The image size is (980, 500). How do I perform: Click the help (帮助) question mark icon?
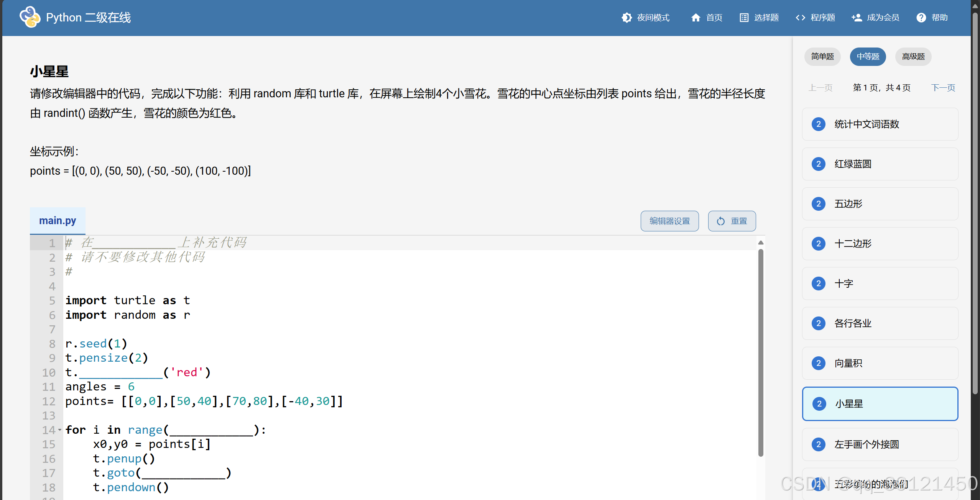pyautogui.click(x=921, y=18)
